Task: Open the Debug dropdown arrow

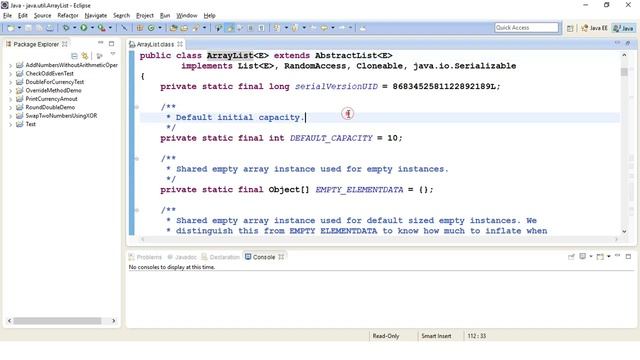Action: 74,28
